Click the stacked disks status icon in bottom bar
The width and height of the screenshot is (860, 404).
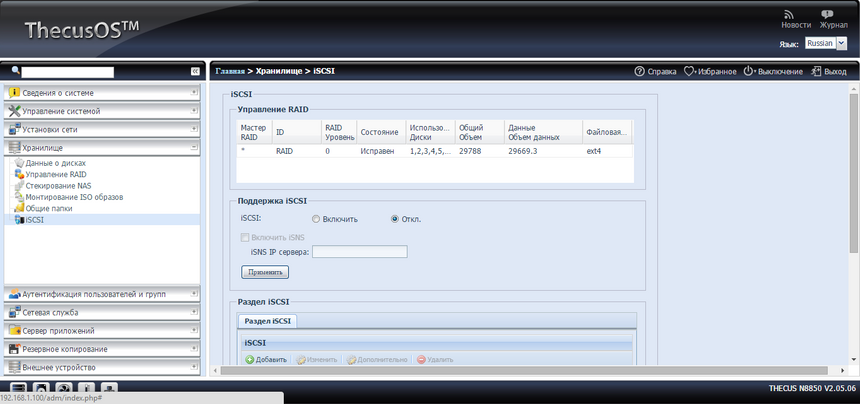click(x=19, y=389)
